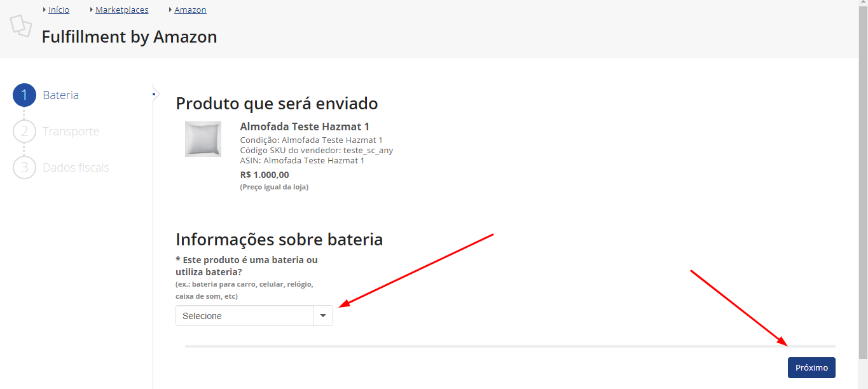Screen dimensions: 868x389
Task: Click the page logo icon beside the title
Action: 21,25
